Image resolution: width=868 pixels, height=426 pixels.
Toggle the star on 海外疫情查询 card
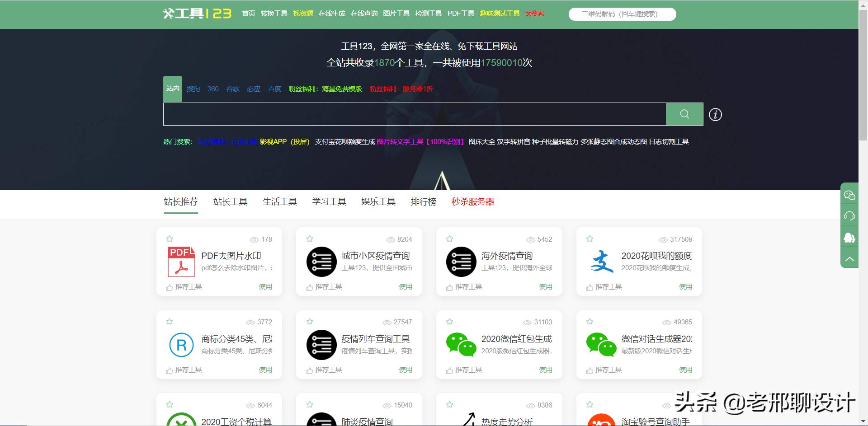coord(449,239)
